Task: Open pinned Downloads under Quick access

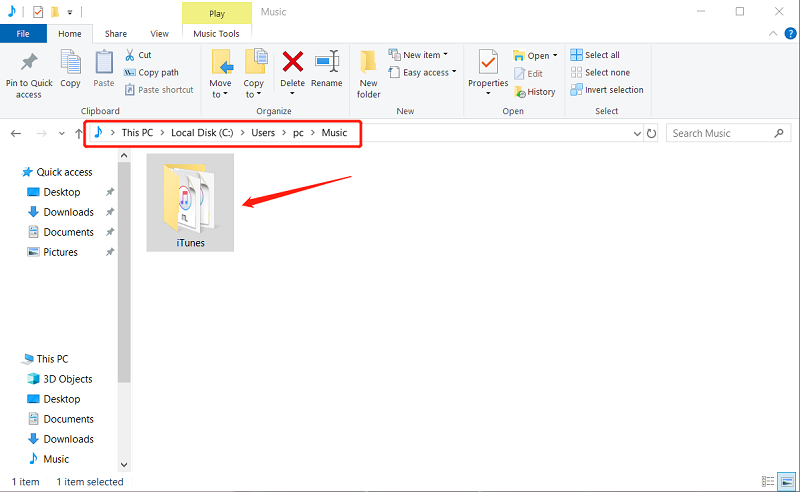Action: tap(61, 212)
